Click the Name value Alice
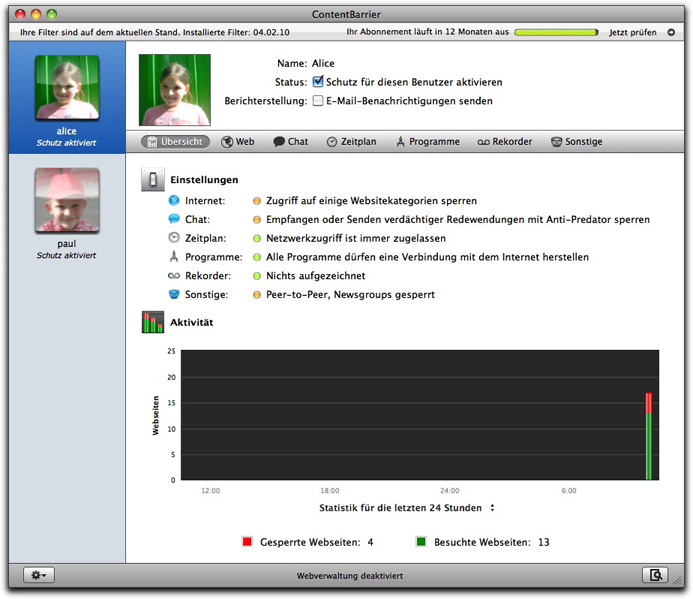 [323, 63]
